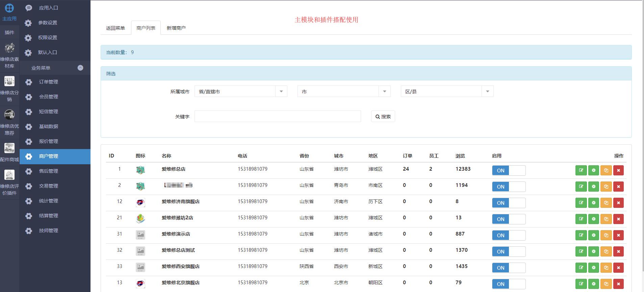Switch to 返回菜单 tab
This screenshot has height=292, width=644.
(x=115, y=28)
